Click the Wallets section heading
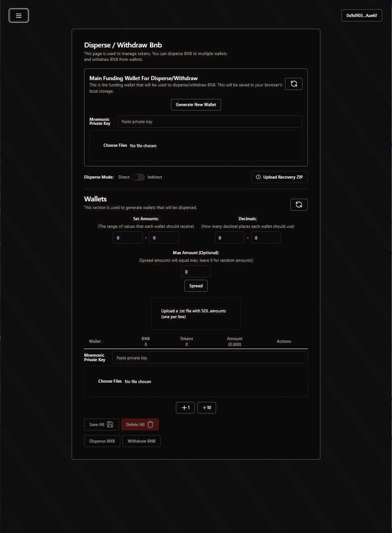The height and width of the screenshot is (533, 392). pyautogui.click(x=95, y=199)
